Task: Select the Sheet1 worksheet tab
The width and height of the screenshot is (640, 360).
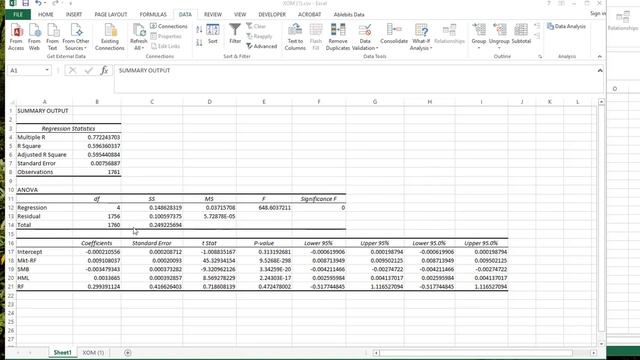Action: pyautogui.click(x=62, y=352)
